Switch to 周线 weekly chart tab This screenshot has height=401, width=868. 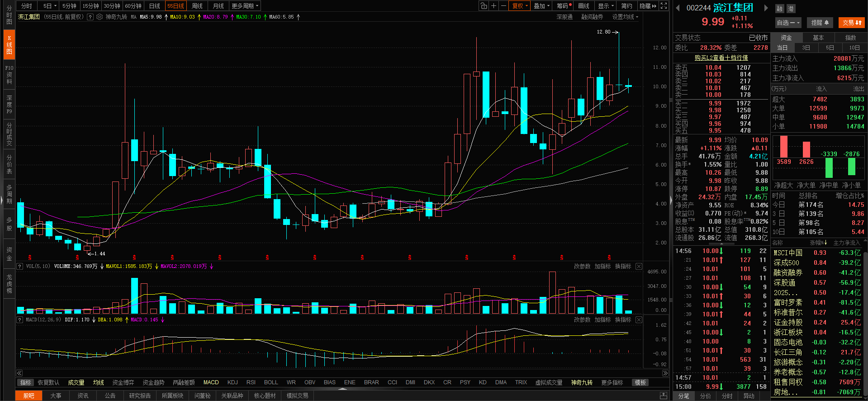(x=197, y=6)
